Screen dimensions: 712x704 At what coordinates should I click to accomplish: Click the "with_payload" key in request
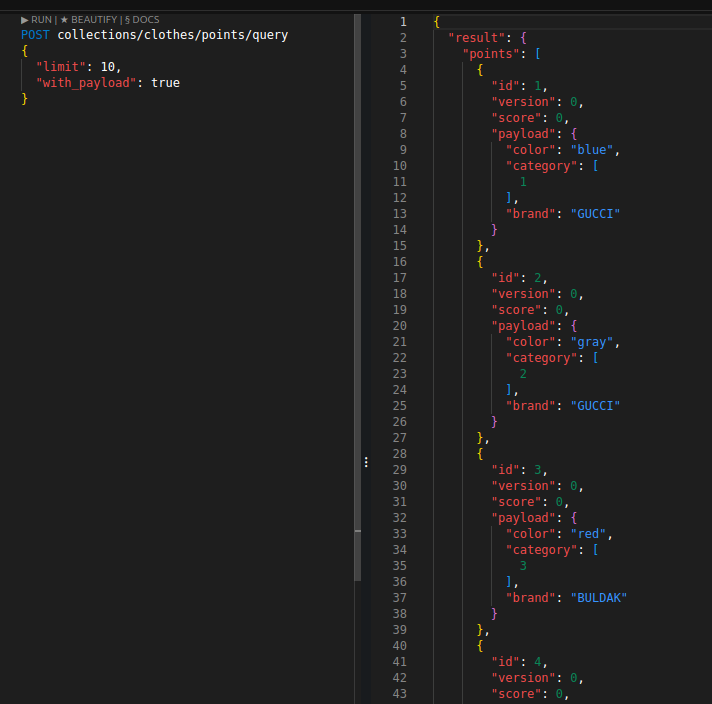click(89, 83)
